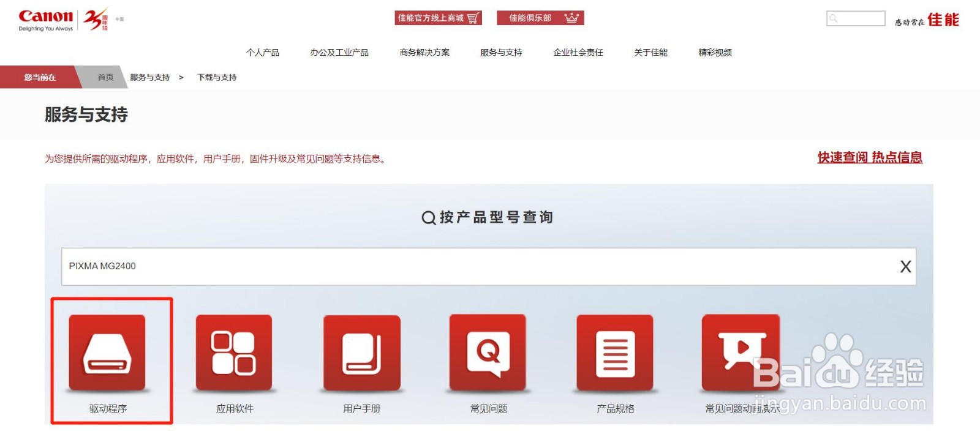Open the 个人产品 menu
Image resolution: width=980 pixels, height=437 pixels.
263,53
